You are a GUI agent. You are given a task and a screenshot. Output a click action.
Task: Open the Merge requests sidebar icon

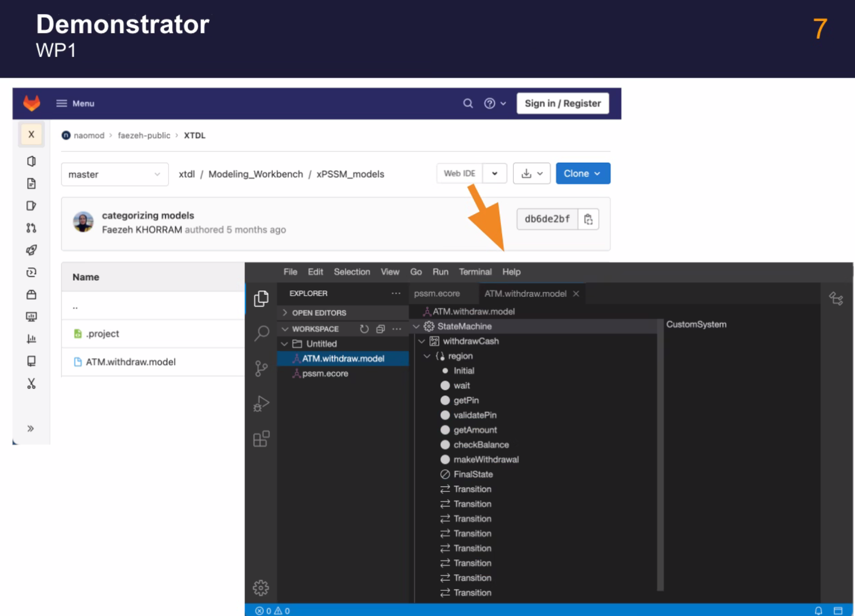tap(31, 228)
